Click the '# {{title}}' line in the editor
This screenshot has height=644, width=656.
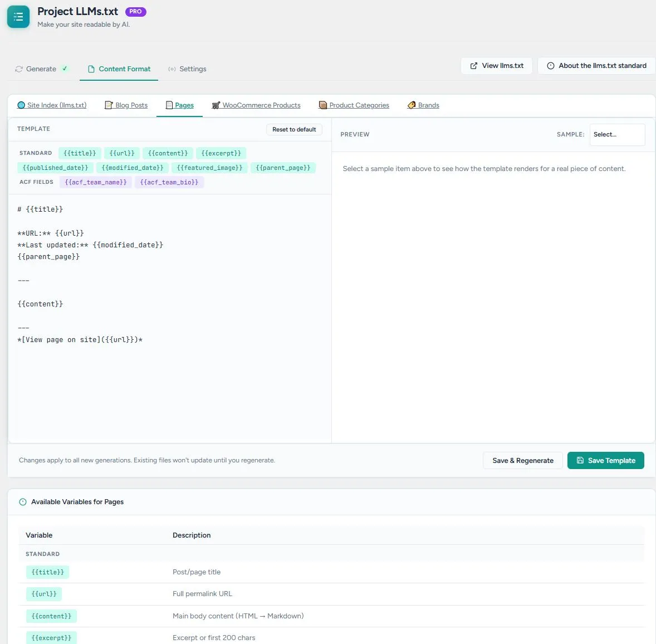(40, 209)
